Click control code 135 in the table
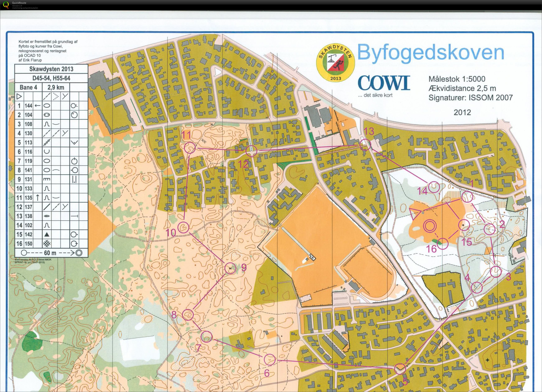Viewport: 542px width, 392px height. pyautogui.click(x=28, y=198)
